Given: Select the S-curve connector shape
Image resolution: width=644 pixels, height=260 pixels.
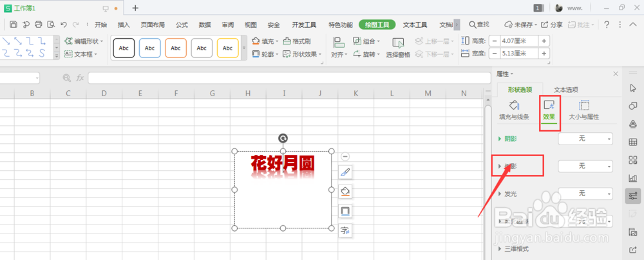Looking at the screenshot, I should click(42, 53).
